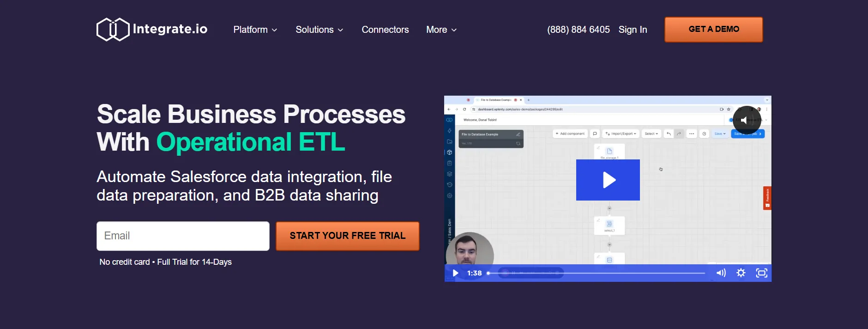Click the folder sidebar icon in video
868x329 pixels.
[x=449, y=141]
